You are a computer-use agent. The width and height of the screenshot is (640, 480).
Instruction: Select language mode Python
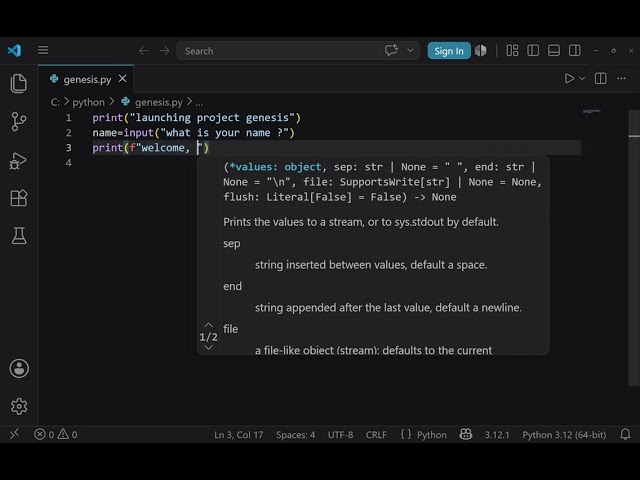(x=431, y=435)
